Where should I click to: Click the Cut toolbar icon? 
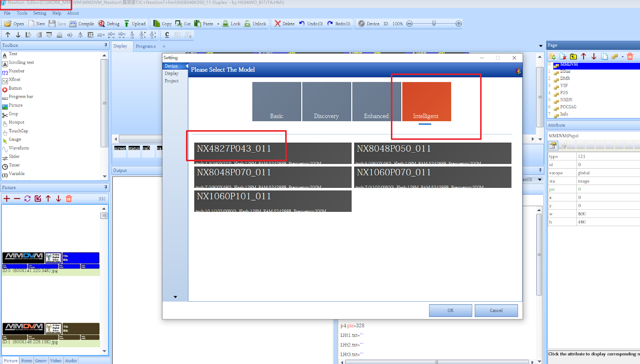click(x=179, y=24)
